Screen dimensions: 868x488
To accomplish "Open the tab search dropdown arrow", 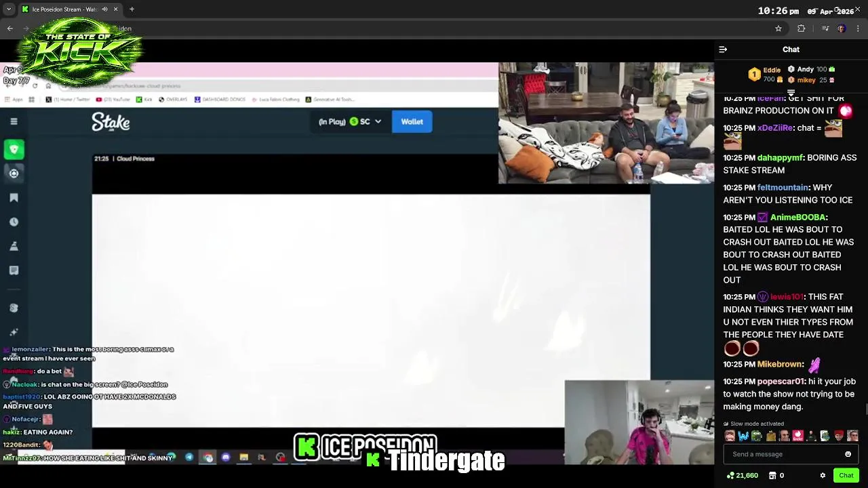I will click(8, 9).
